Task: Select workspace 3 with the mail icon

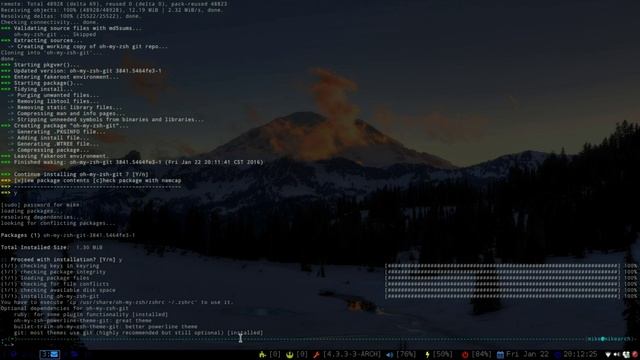Action: (x=50, y=354)
